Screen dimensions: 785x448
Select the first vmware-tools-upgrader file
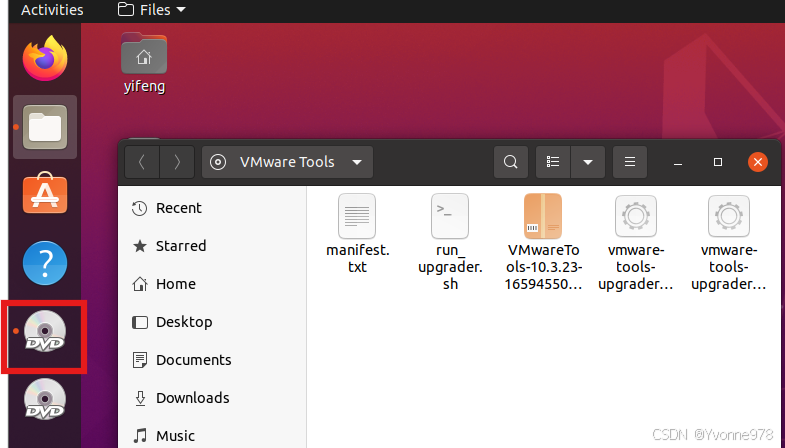pyautogui.click(x=636, y=242)
